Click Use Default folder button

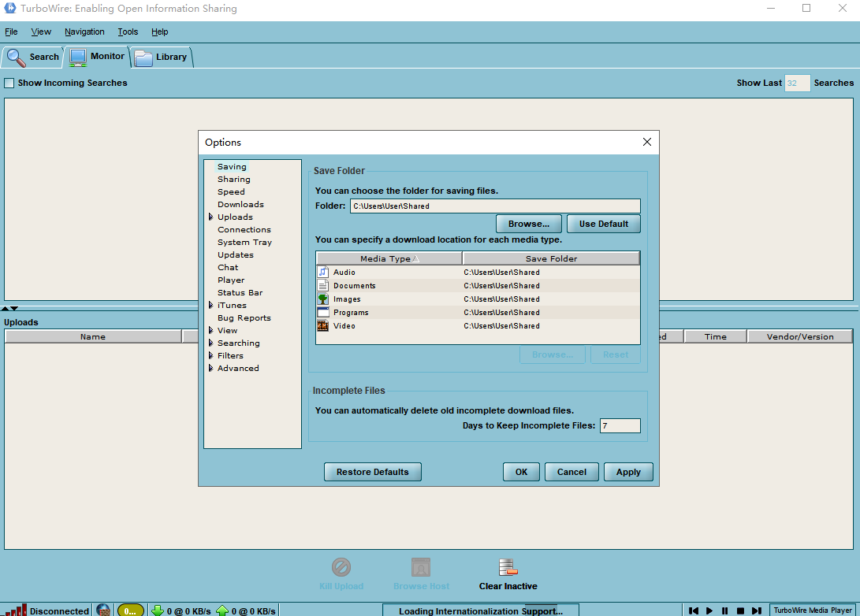click(x=603, y=224)
